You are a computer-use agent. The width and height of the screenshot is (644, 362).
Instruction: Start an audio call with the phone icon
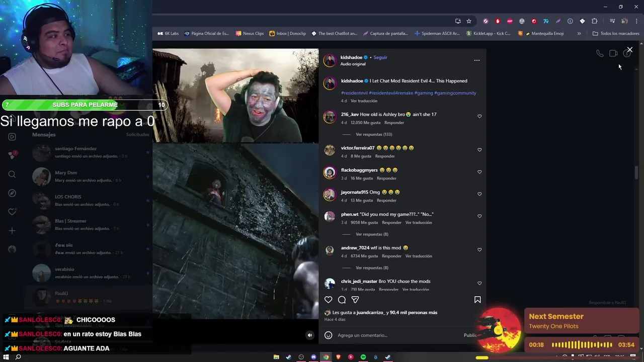(600, 53)
